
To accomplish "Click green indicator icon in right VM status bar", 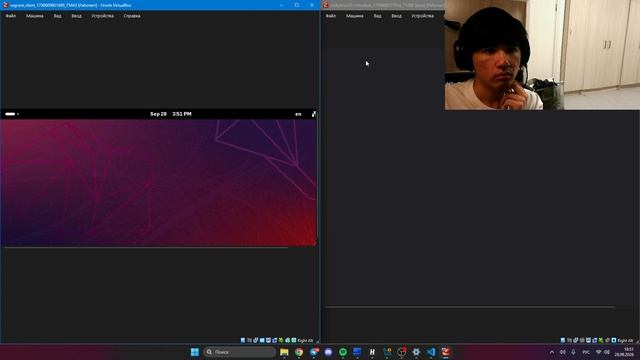I will (601, 340).
